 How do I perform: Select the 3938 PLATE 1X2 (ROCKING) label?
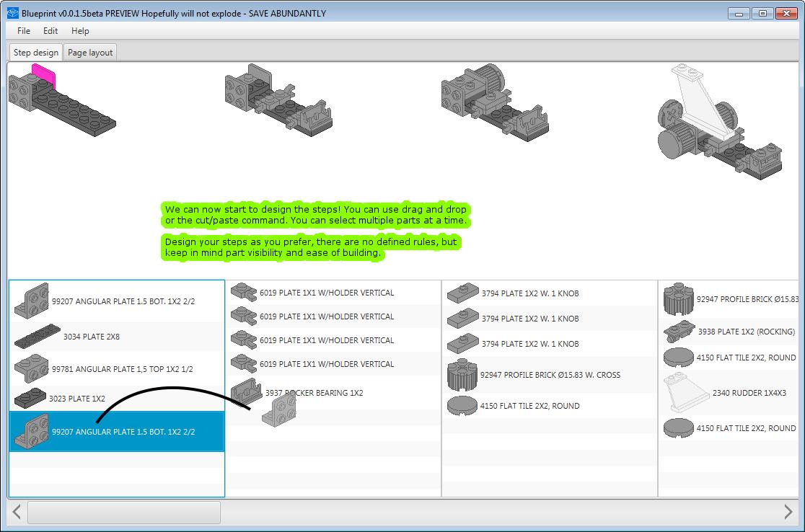coord(747,332)
